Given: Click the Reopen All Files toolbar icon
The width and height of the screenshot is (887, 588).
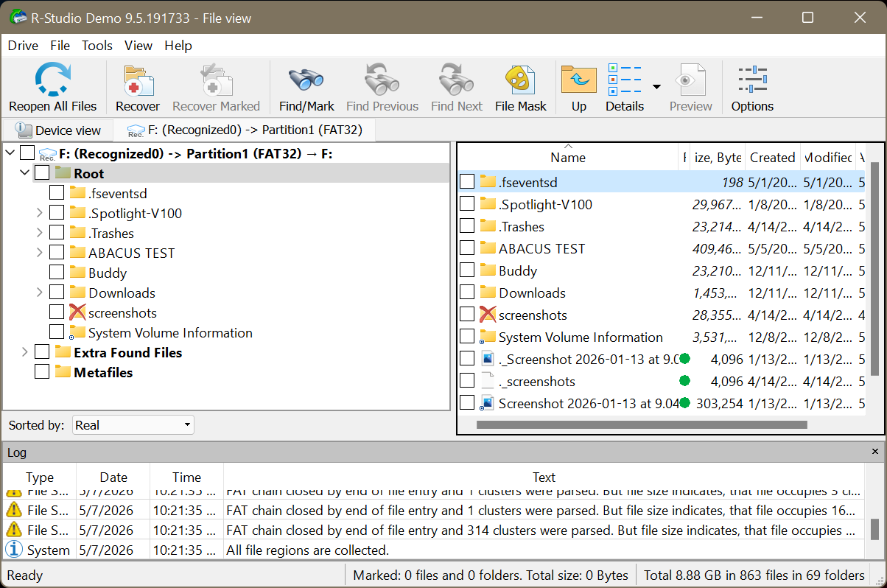Looking at the screenshot, I should [52, 80].
